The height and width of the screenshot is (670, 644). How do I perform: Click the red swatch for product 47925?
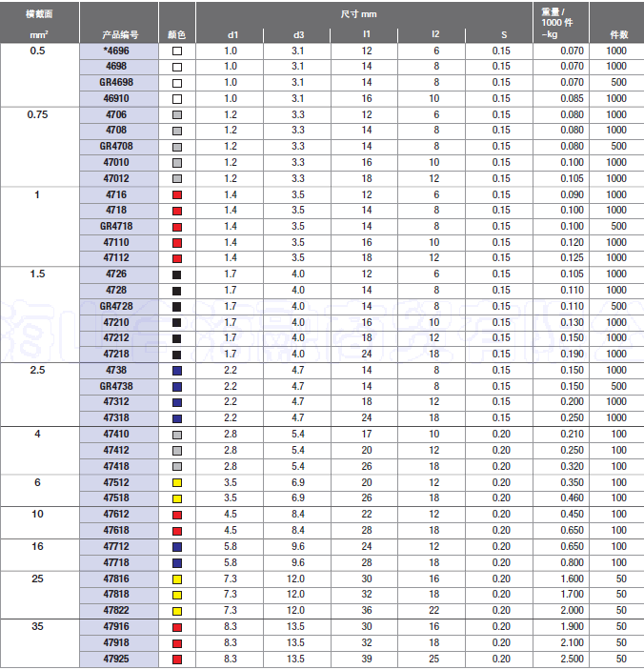[176, 659]
